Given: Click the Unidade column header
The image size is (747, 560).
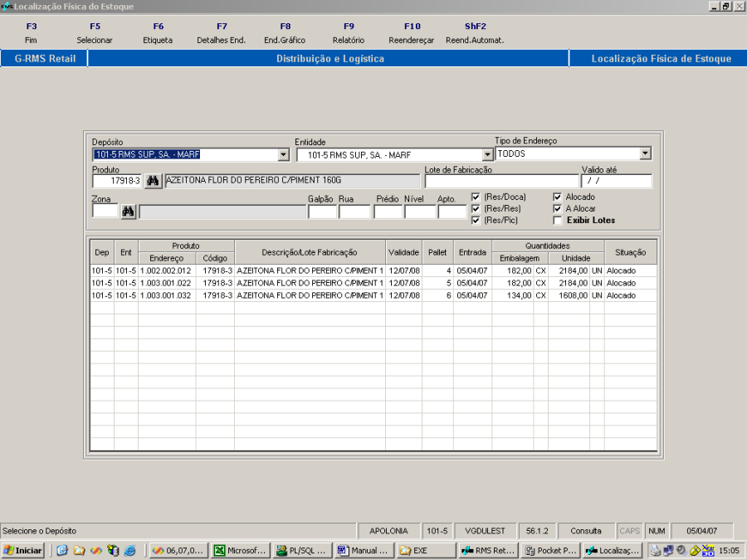Looking at the screenshot, I should pos(576,258).
